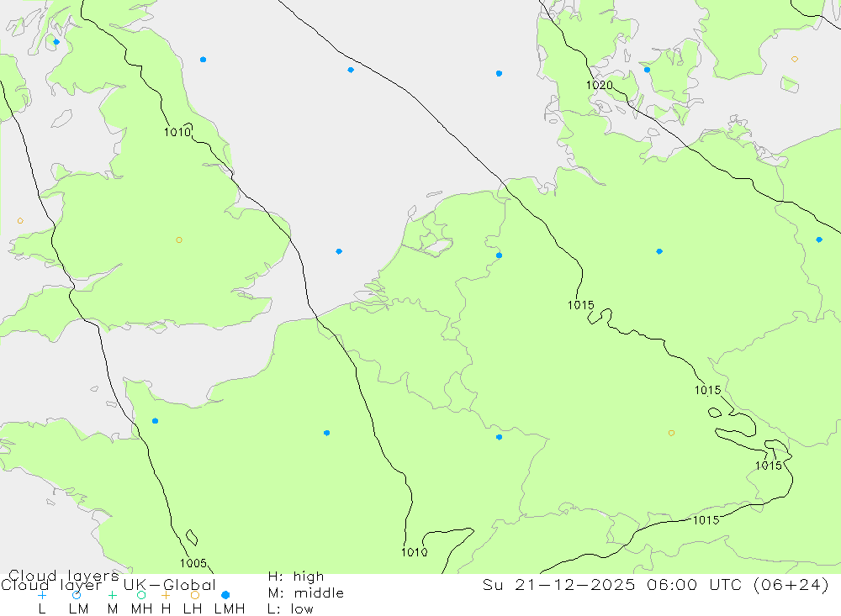Click the orange plus H legend symbol
The width and height of the screenshot is (841, 616).
tap(166, 595)
